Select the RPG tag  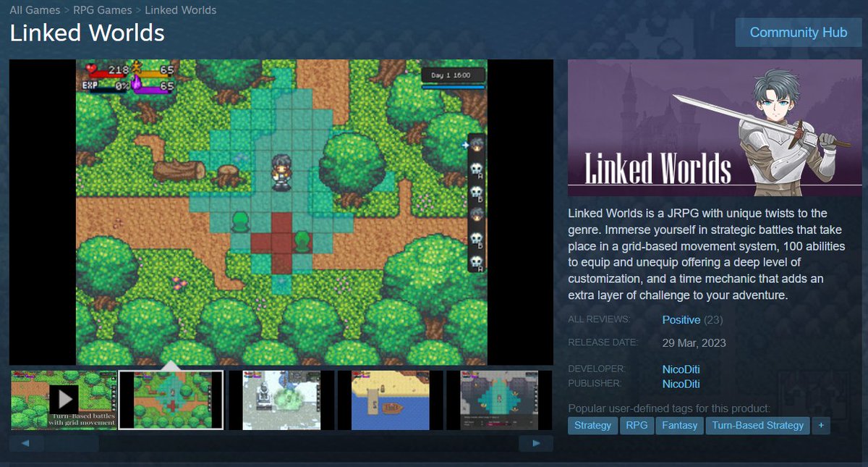tap(637, 426)
